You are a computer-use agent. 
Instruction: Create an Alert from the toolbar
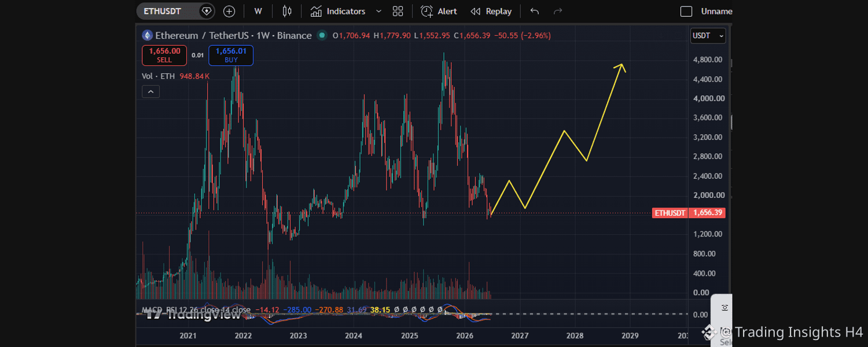coord(439,11)
